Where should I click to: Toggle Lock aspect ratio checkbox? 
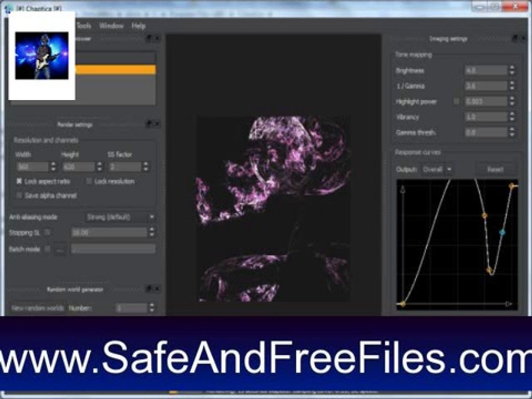(19, 181)
